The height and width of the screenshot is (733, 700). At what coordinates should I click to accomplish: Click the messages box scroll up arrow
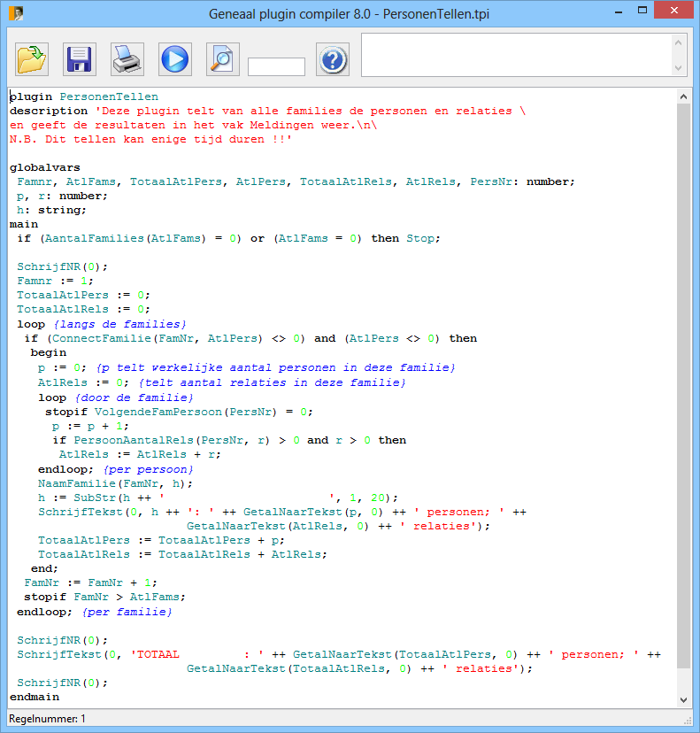point(679,42)
